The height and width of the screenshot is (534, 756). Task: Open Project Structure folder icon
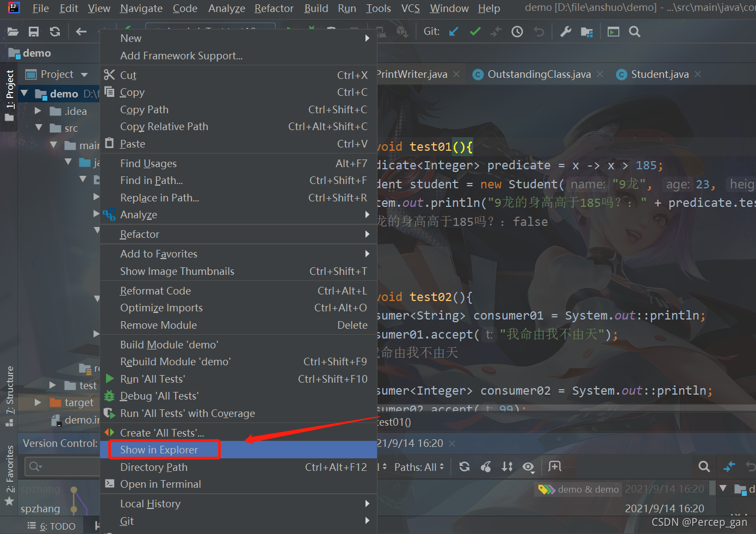click(587, 32)
